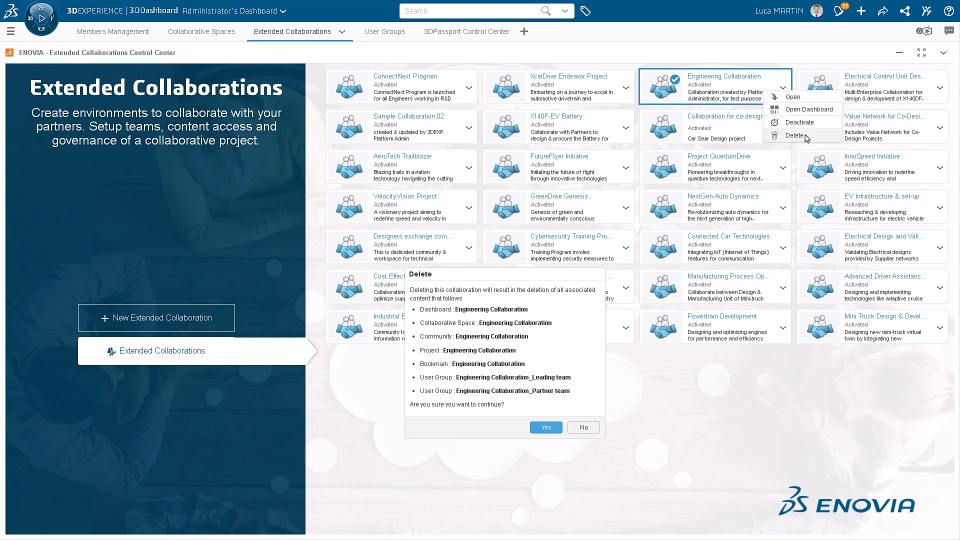
Task: Click the chat bubble icon at the tab bar's right
Action: point(949,31)
